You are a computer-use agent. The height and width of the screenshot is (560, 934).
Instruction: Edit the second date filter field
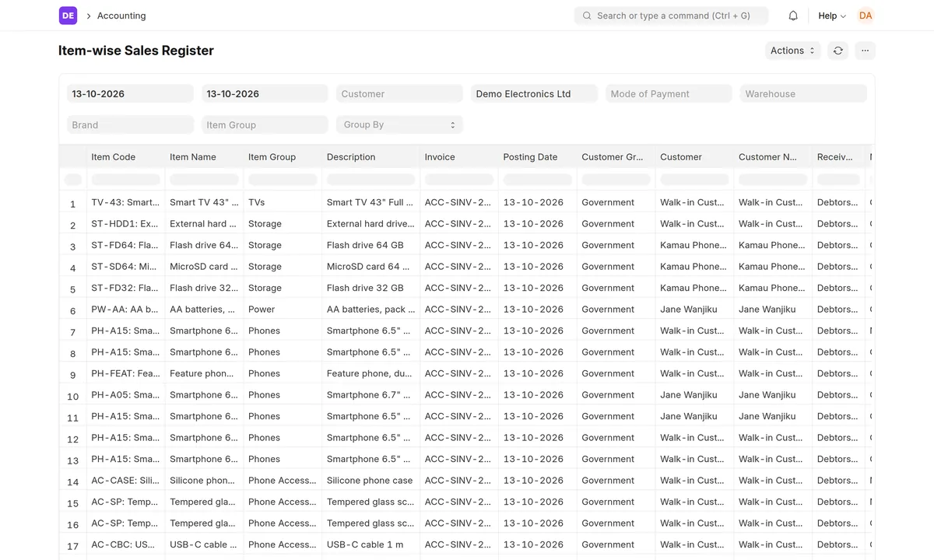(265, 93)
